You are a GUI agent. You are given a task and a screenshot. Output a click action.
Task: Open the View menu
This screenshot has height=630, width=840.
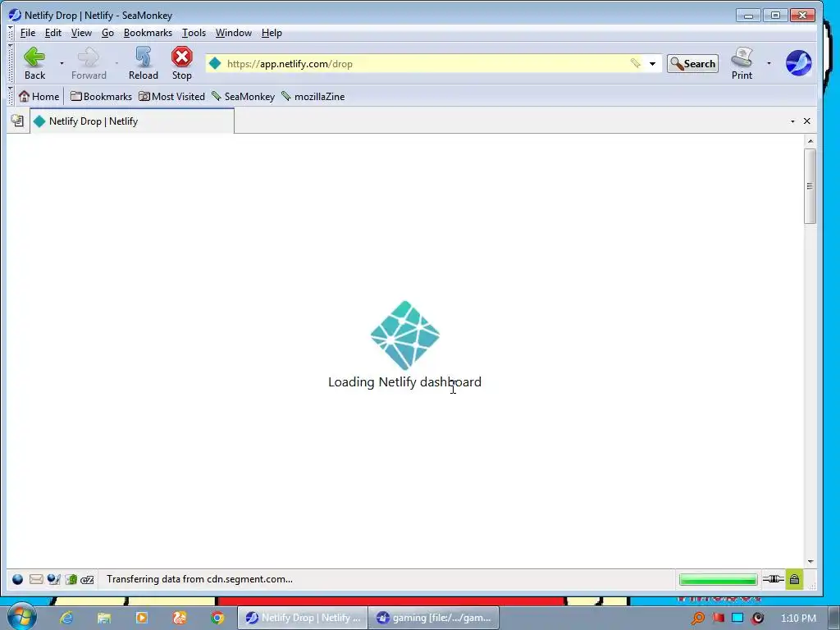(81, 33)
